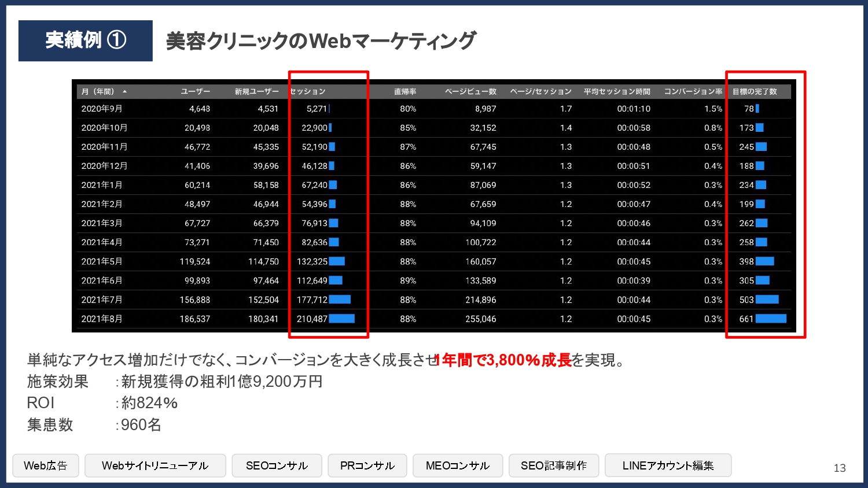Select the ROI value 約824%
The height and width of the screenshot is (488, 868).
(149, 403)
